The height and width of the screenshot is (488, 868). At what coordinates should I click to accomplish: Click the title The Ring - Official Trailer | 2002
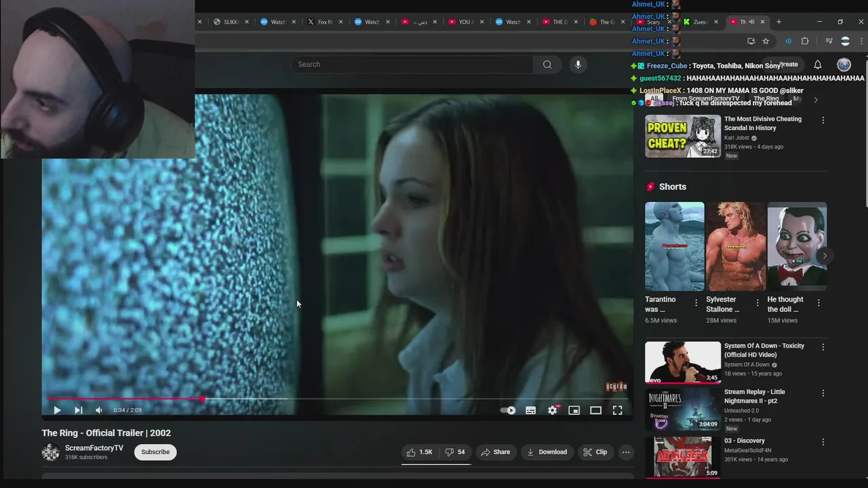tap(106, 433)
